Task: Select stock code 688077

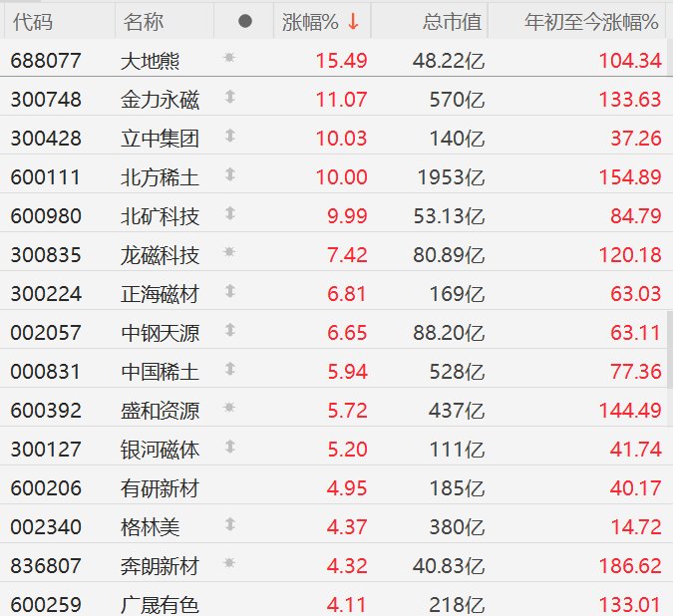Action: coord(46,61)
